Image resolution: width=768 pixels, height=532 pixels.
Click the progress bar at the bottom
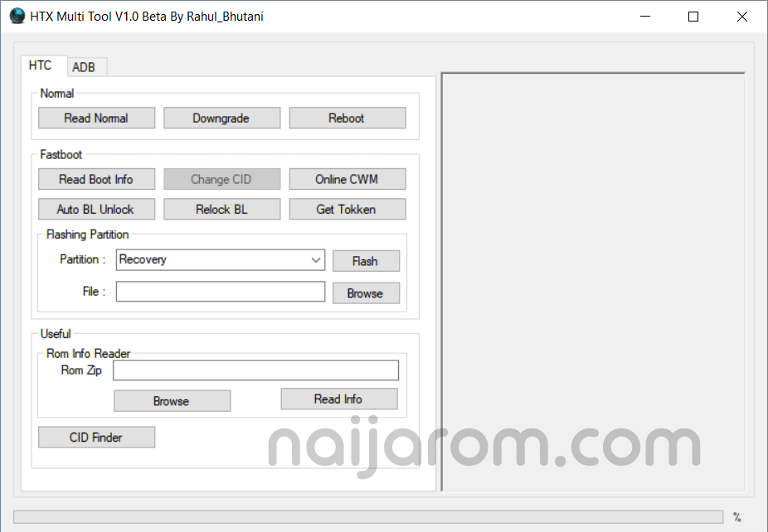pos(368,517)
